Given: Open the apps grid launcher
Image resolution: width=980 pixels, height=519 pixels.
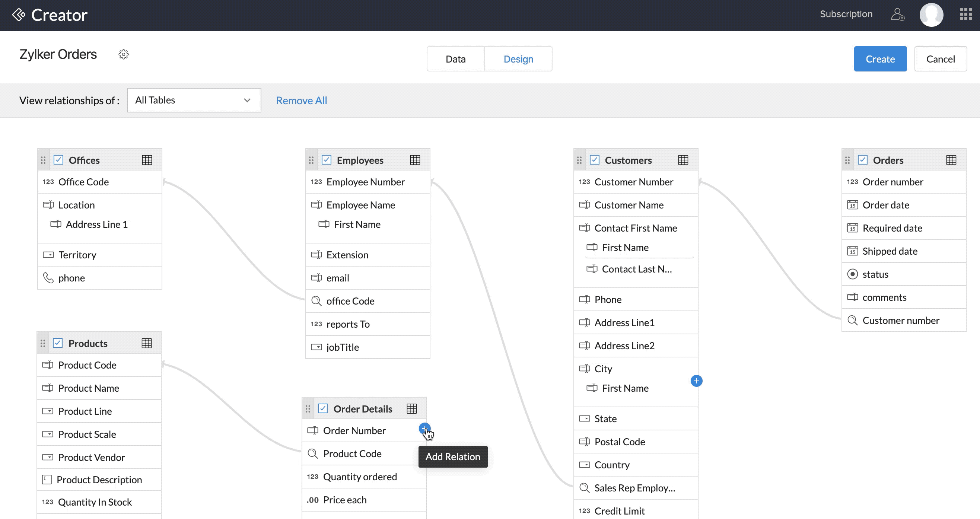Looking at the screenshot, I should pyautogui.click(x=965, y=15).
